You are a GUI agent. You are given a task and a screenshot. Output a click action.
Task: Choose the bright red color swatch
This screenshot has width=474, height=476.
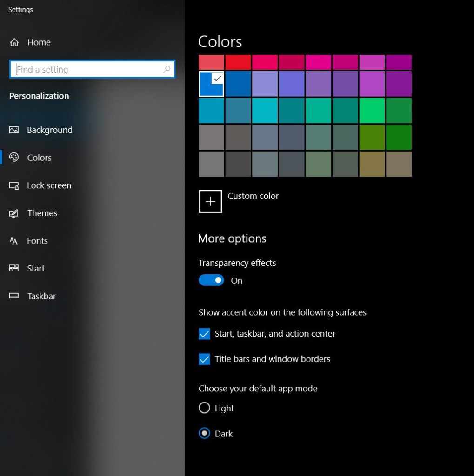tap(238, 62)
